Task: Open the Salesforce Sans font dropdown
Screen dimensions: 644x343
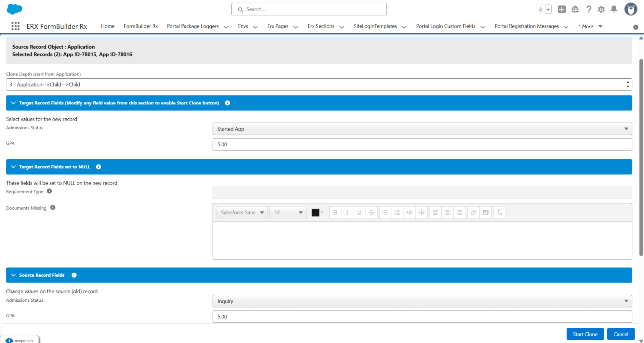Action: (x=242, y=212)
